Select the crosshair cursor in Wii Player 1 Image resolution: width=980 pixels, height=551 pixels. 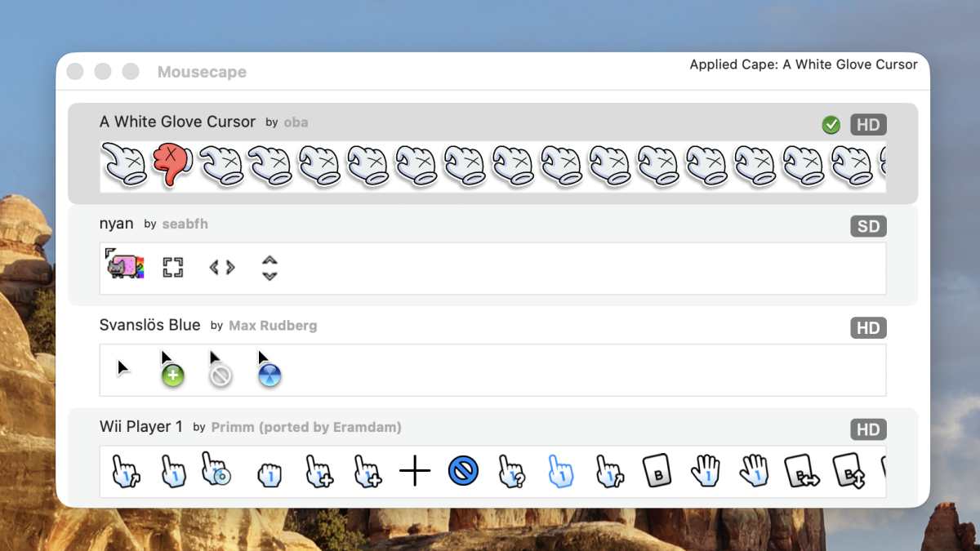[x=415, y=471]
